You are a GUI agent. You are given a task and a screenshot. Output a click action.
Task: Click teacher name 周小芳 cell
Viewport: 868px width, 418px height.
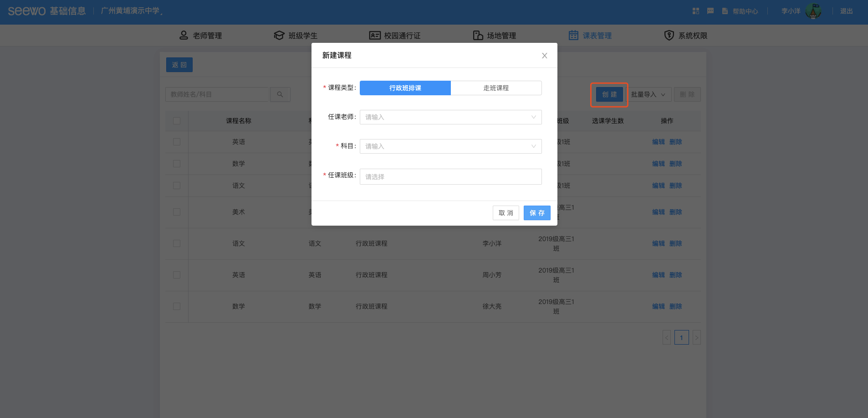coord(492,275)
